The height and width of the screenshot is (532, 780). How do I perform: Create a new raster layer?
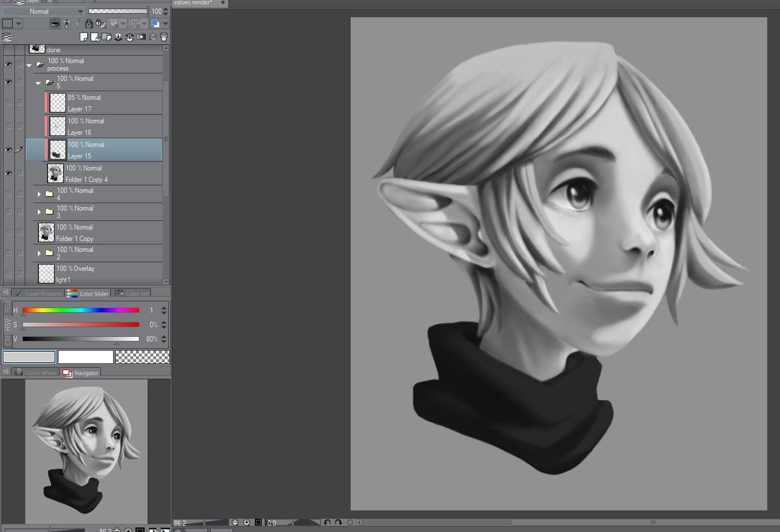[x=84, y=37]
